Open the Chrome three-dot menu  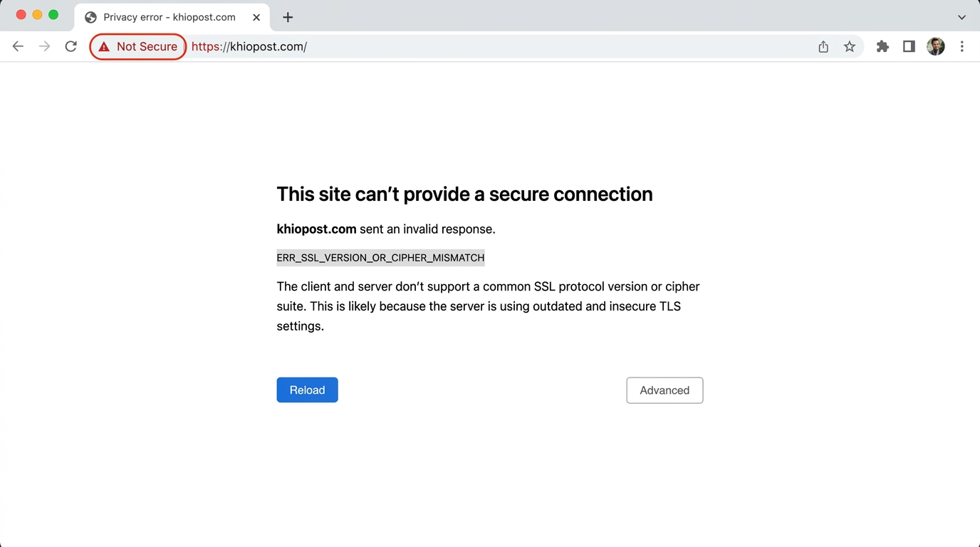(962, 46)
